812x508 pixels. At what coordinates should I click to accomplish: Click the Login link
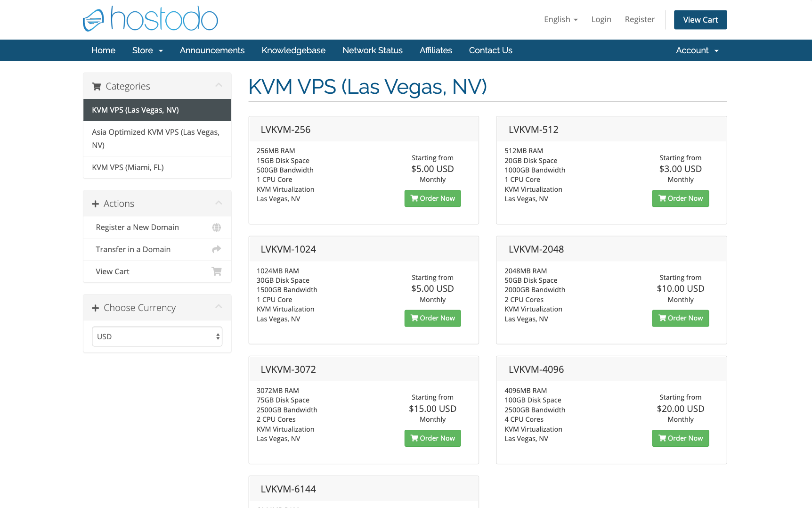pyautogui.click(x=601, y=19)
